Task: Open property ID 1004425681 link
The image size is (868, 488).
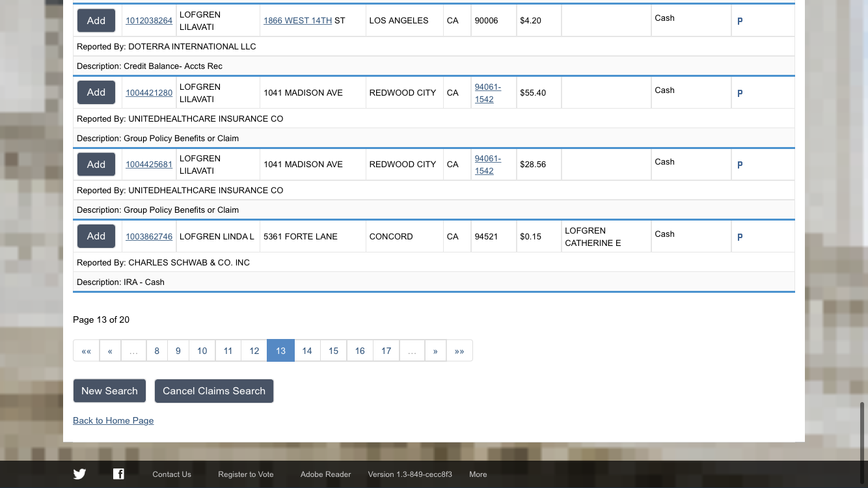Action: (x=149, y=165)
